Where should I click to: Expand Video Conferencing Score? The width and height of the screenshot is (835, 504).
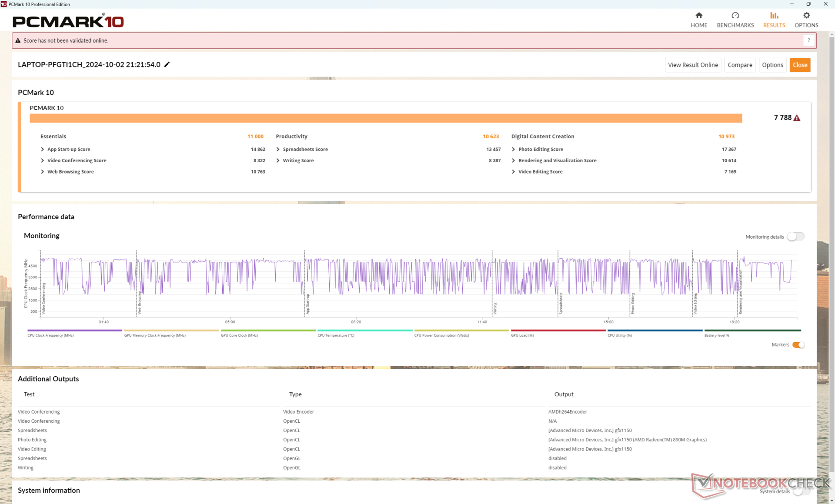coord(42,160)
